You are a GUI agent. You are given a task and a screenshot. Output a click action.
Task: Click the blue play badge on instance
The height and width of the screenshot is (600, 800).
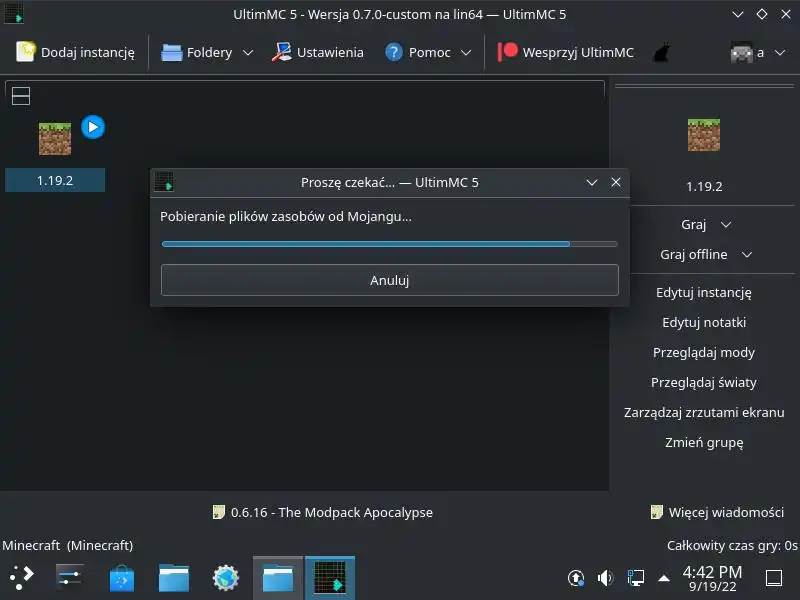click(x=93, y=127)
